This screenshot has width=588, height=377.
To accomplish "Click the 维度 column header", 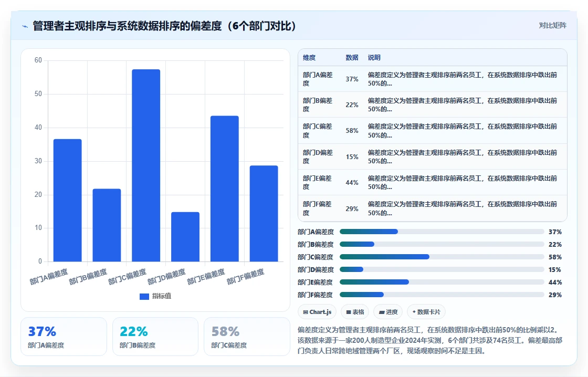I will click(309, 57).
